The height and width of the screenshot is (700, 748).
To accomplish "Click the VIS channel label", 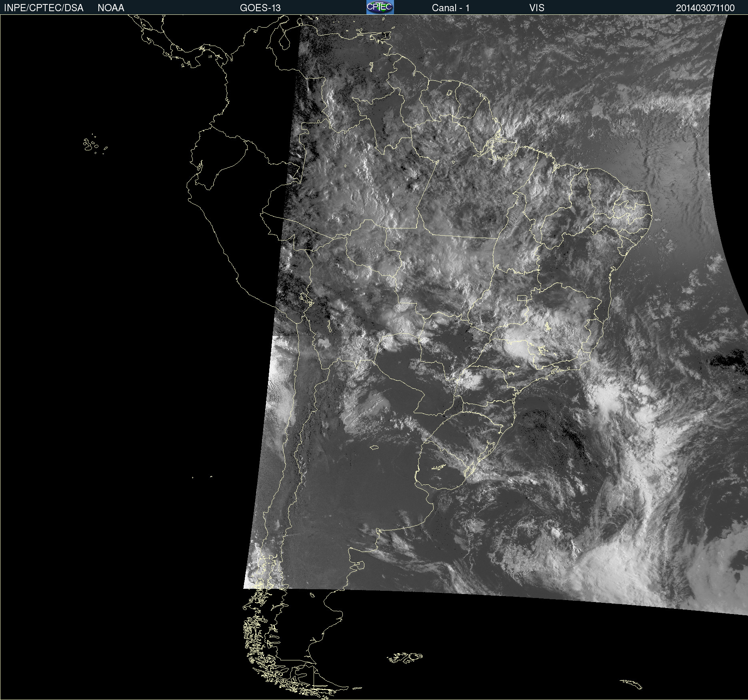I will 537,8.
